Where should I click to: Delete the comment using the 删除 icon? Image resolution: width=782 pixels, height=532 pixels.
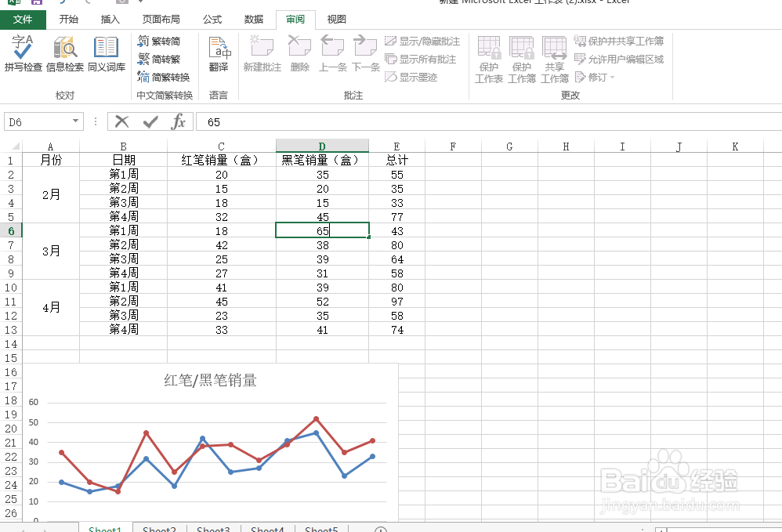coord(299,56)
